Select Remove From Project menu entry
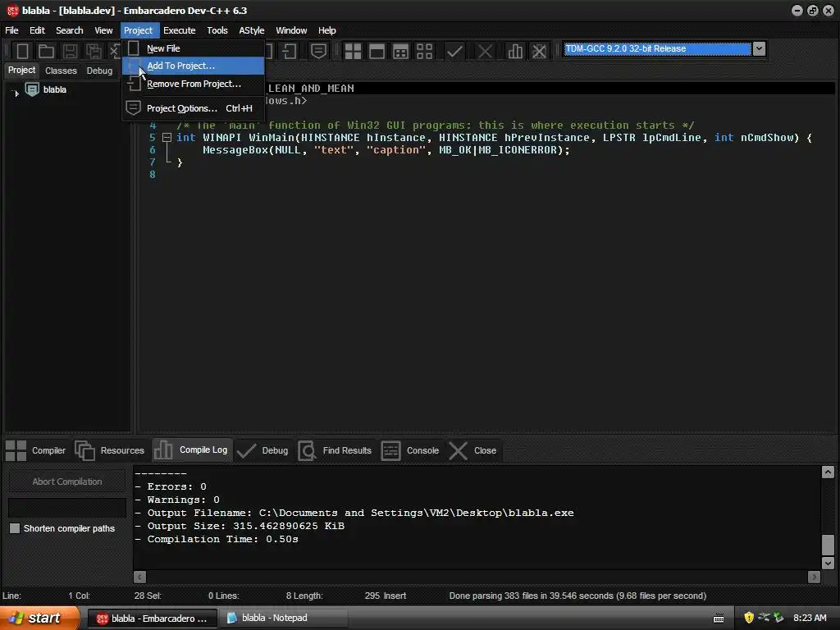 (193, 84)
